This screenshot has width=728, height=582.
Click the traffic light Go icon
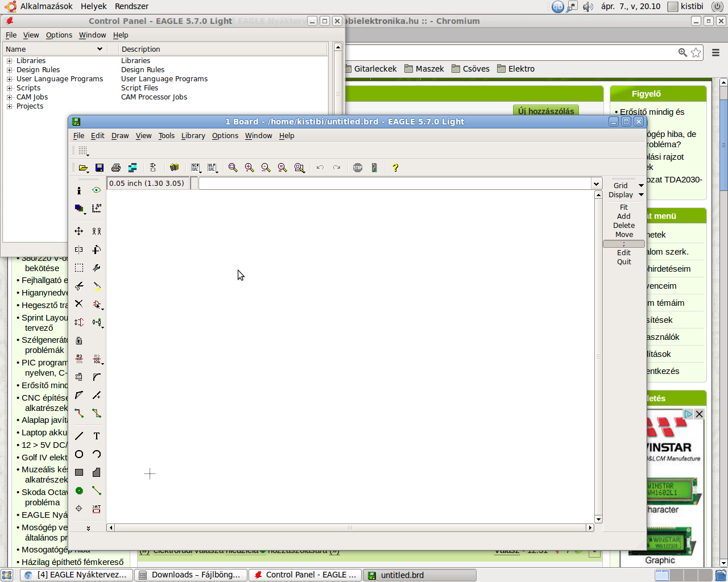(374, 168)
